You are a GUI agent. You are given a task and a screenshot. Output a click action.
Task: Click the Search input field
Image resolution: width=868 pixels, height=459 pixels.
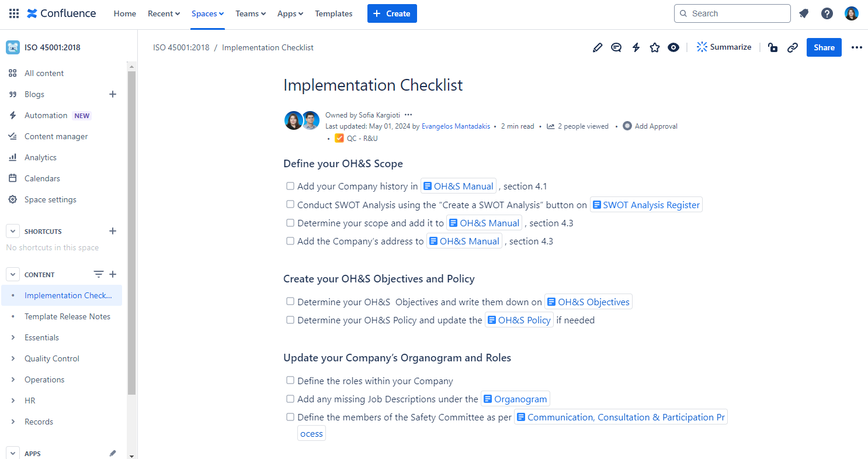click(732, 13)
